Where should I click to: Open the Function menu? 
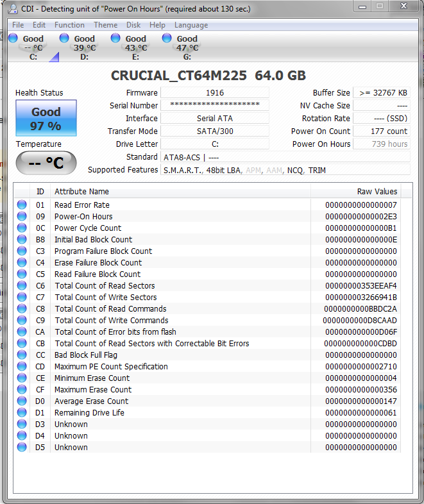tap(69, 25)
